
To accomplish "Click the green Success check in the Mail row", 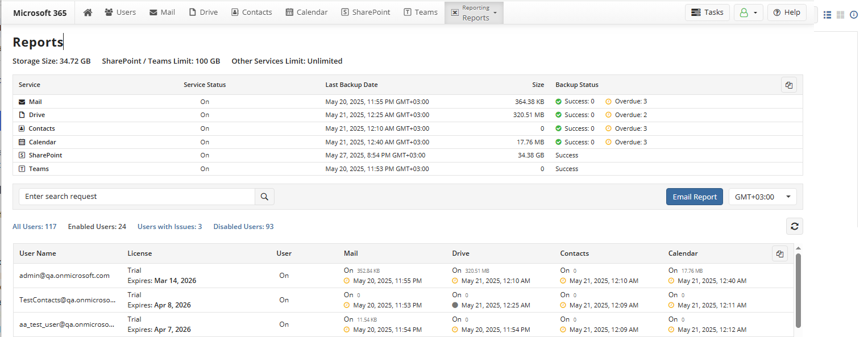I will [559, 101].
